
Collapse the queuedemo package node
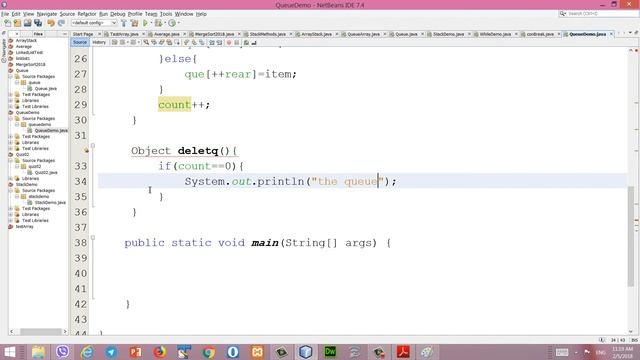(x=17, y=124)
